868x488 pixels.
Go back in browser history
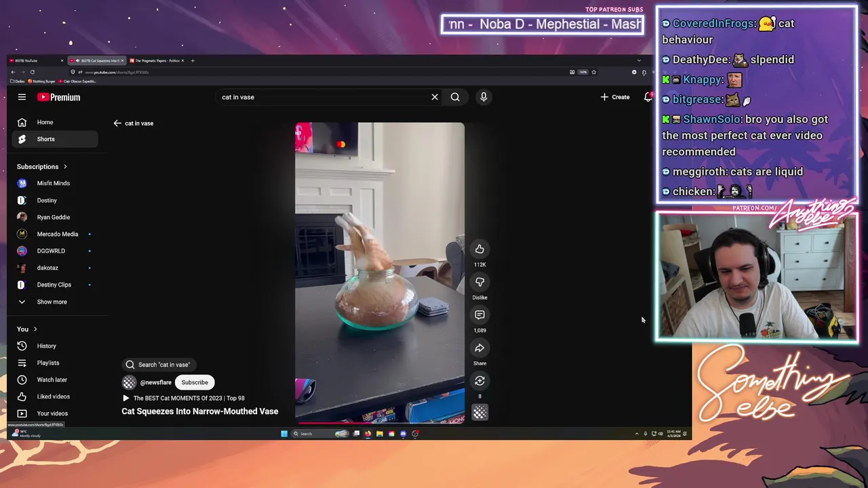pos(13,72)
